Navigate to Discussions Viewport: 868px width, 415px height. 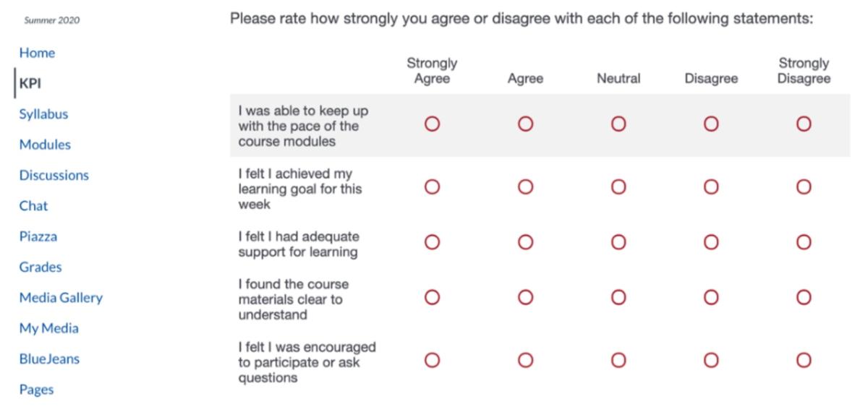pos(54,175)
